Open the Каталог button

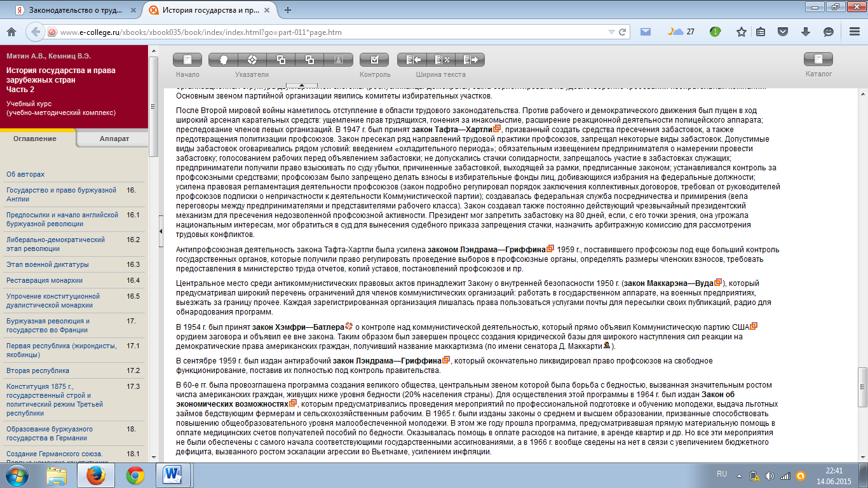click(818, 59)
